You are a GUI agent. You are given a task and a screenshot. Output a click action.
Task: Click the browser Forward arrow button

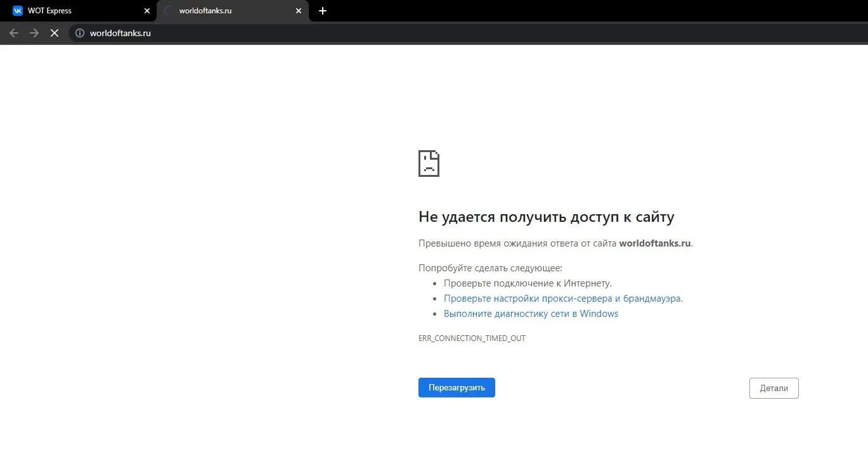coord(34,33)
